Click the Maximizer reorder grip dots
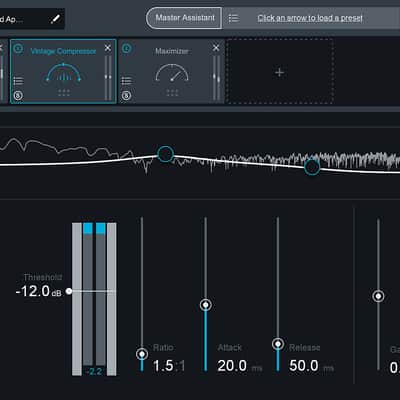 click(x=172, y=93)
